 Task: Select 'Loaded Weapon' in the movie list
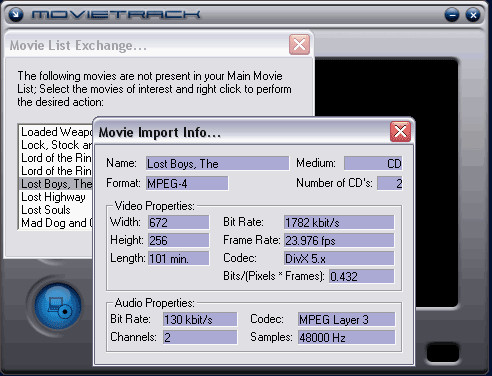pyautogui.click(x=56, y=132)
